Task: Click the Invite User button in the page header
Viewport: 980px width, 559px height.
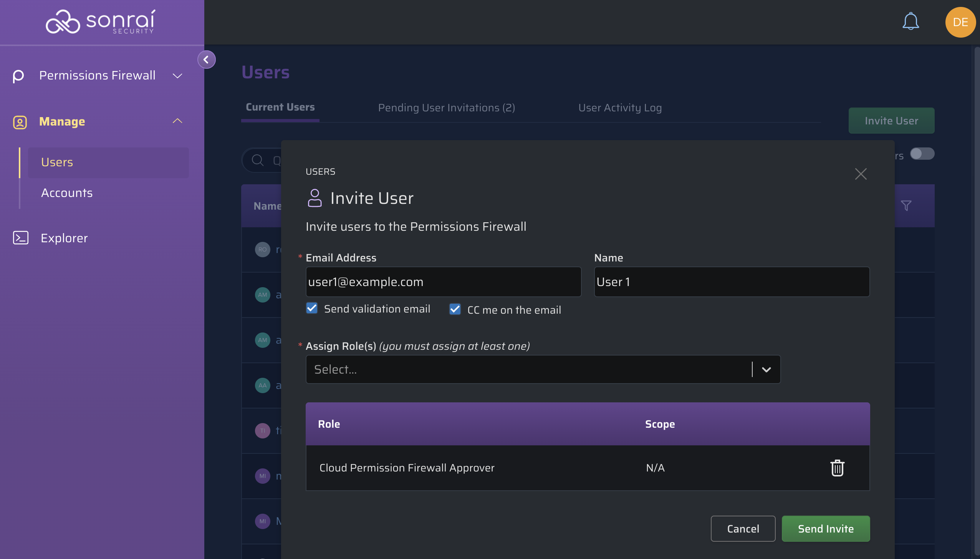Action: [891, 121]
